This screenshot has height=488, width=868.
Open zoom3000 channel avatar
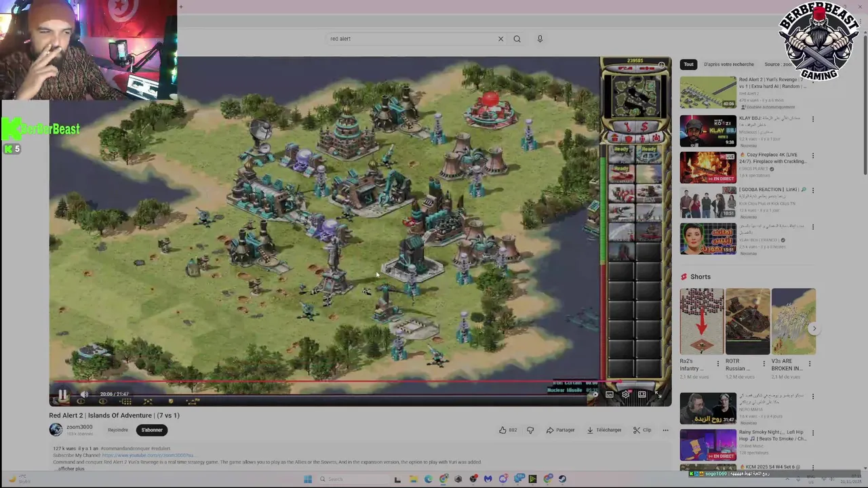click(x=56, y=430)
